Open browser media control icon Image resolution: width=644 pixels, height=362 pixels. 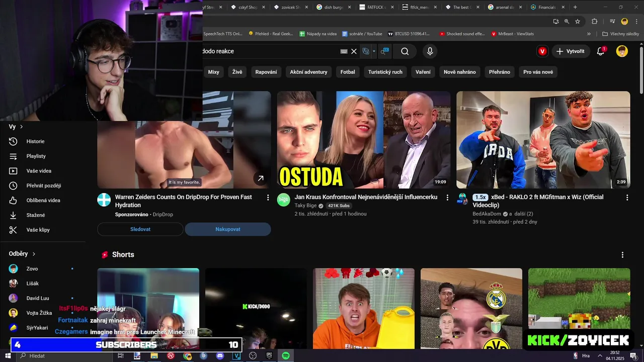point(612,21)
